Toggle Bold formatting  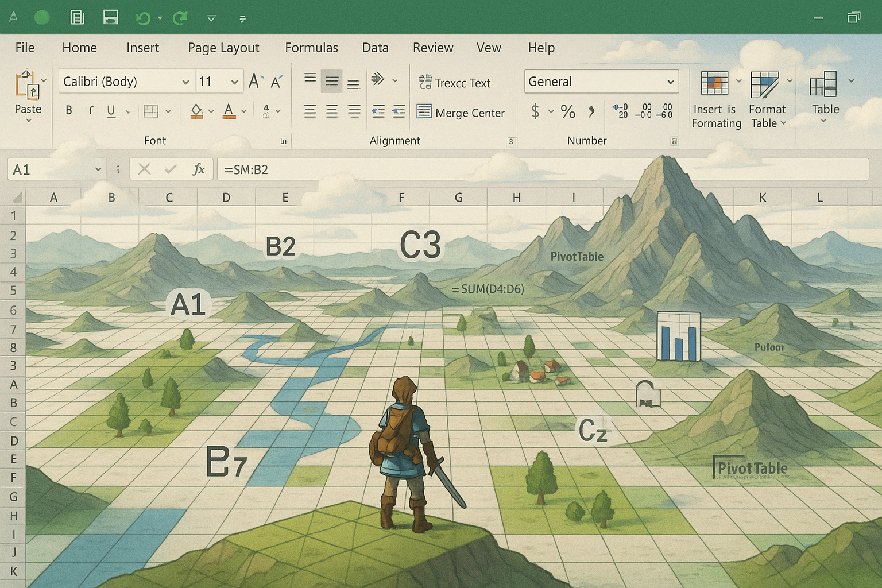(x=69, y=110)
